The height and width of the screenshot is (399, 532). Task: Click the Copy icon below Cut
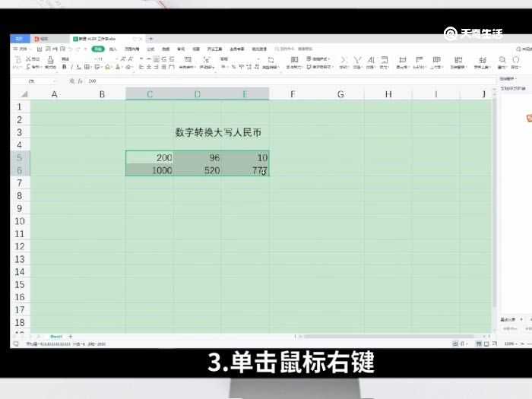29,67
